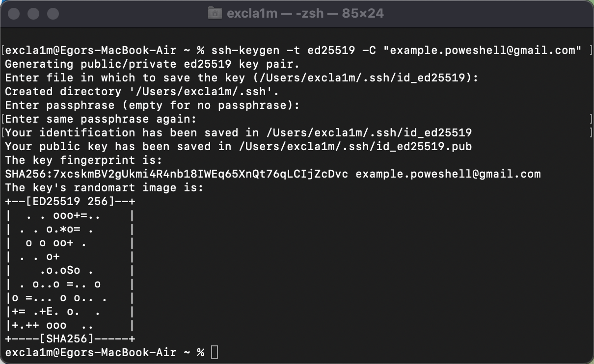Viewport: 594px width, 364px height.
Task: Click the window title "excla1m — -zsh — 85×24"
Action: pyautogui.click(x=305, y=13)
